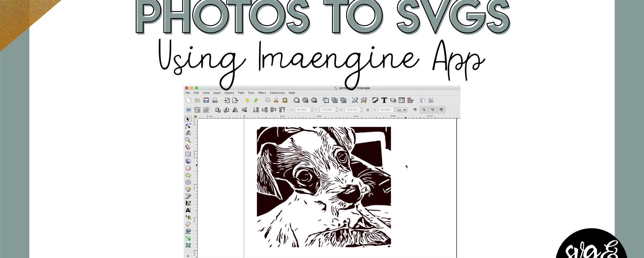Toggle move gradients with objects option
This screenshot has width=644, height=258.
(x=432, y=110)
